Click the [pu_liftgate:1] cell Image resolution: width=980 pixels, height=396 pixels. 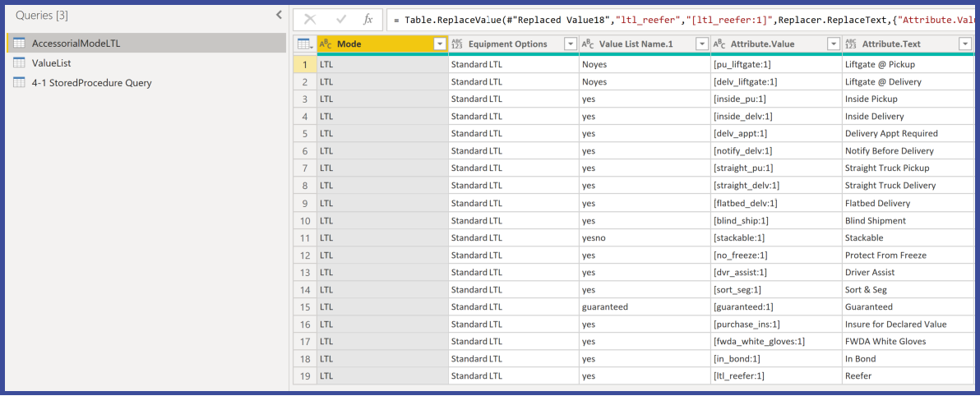tap(776, 64)
